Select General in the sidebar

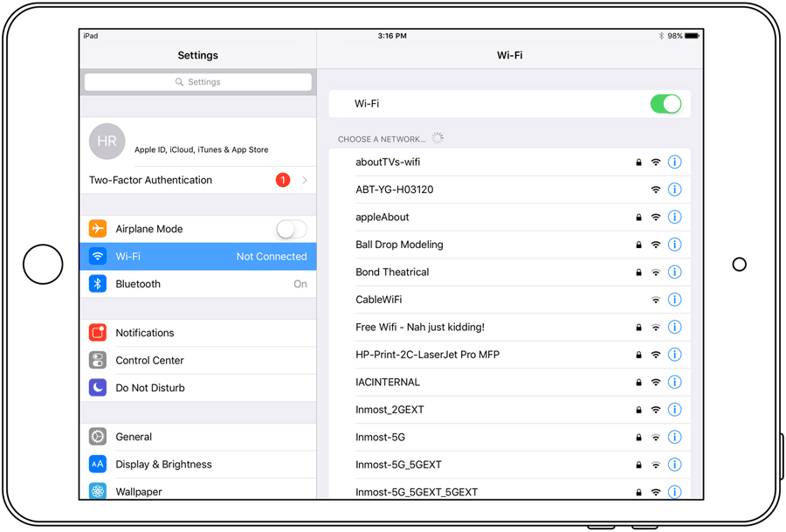click(198, 437)
